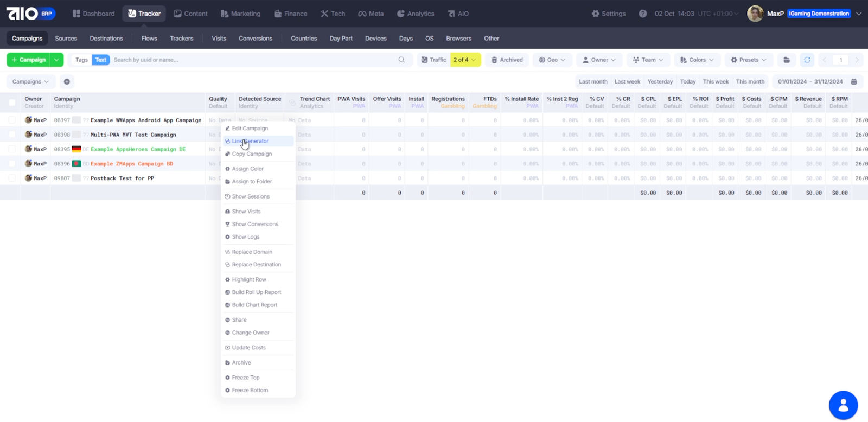Click the AIO ERP logo

30,14
